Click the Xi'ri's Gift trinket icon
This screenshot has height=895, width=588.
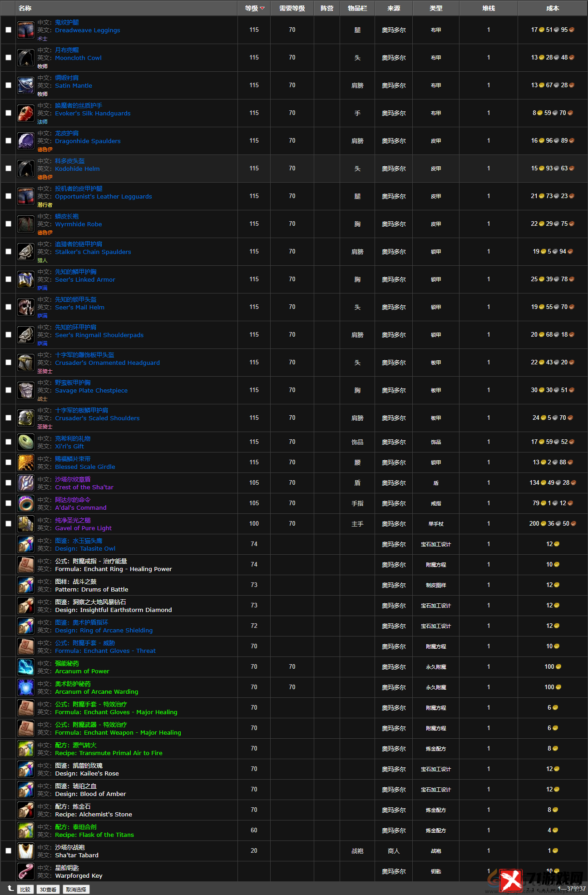26,442
